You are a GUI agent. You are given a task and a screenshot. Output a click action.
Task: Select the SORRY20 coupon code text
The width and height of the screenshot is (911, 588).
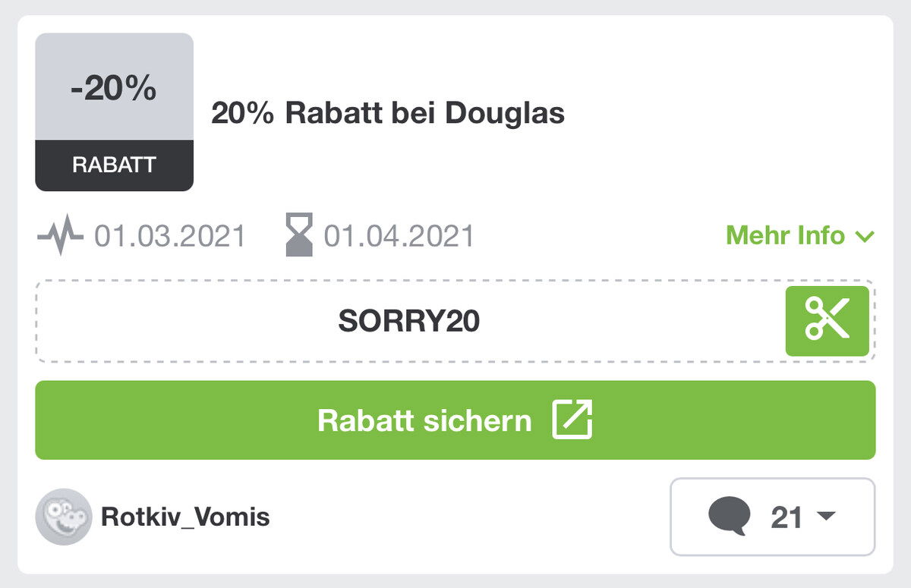coord(409,322)
